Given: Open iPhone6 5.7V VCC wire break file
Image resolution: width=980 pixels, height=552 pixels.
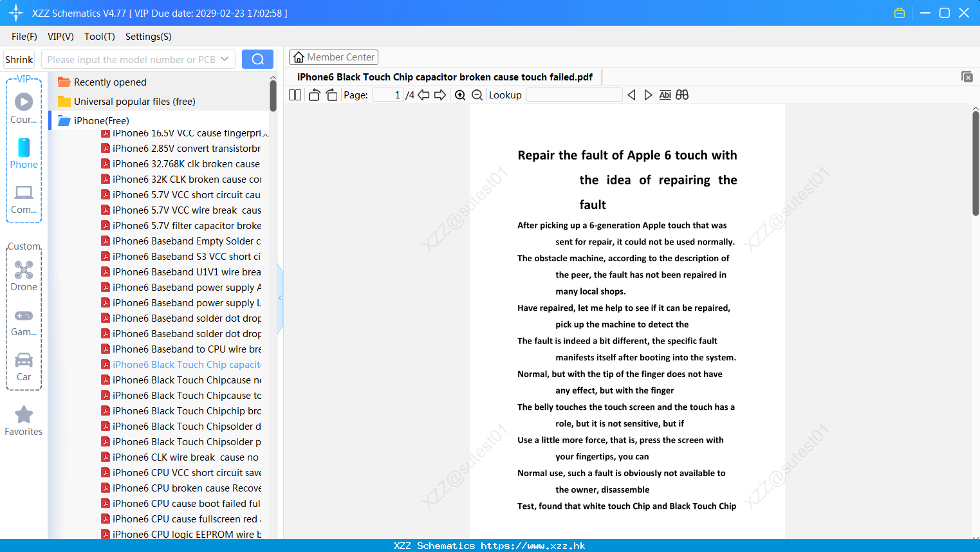Looking at the screenshot, I should (x=181, y=210).
